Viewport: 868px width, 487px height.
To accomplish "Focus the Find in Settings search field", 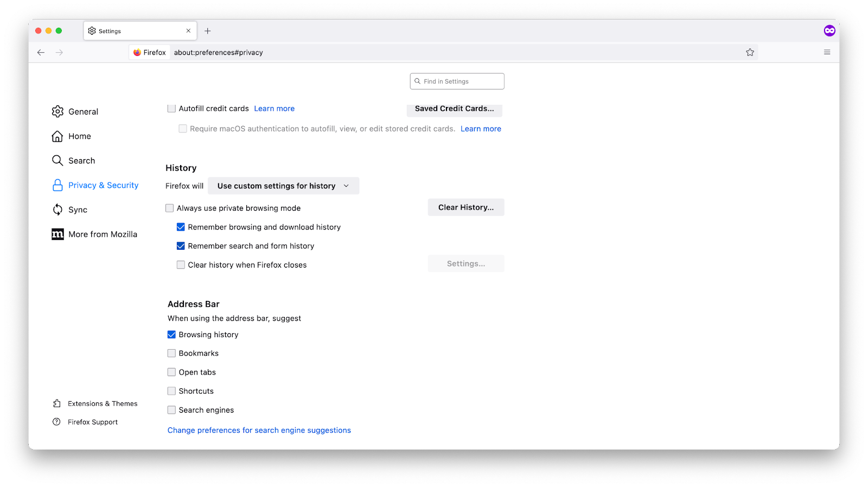I will coord(457,81).
